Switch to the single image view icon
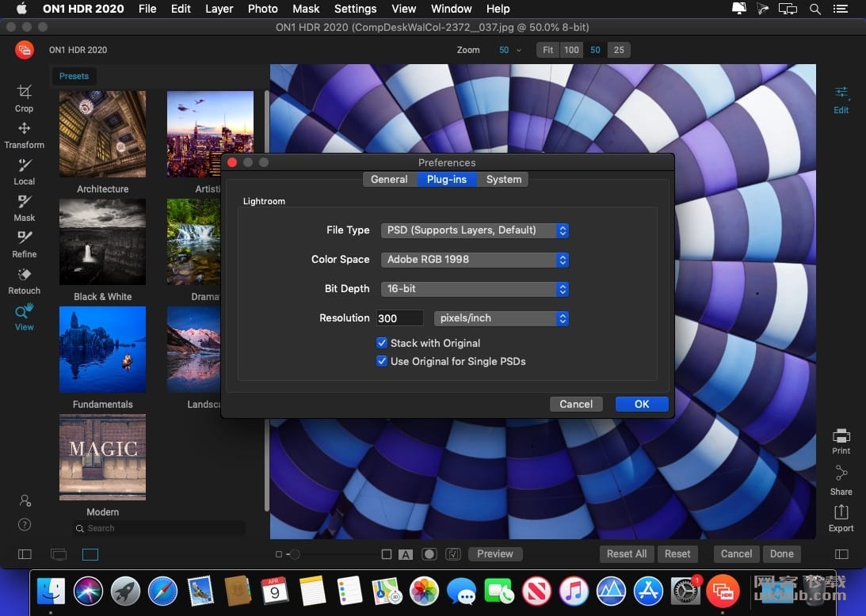This screenshot has height=616, width=866. [90, 554]
